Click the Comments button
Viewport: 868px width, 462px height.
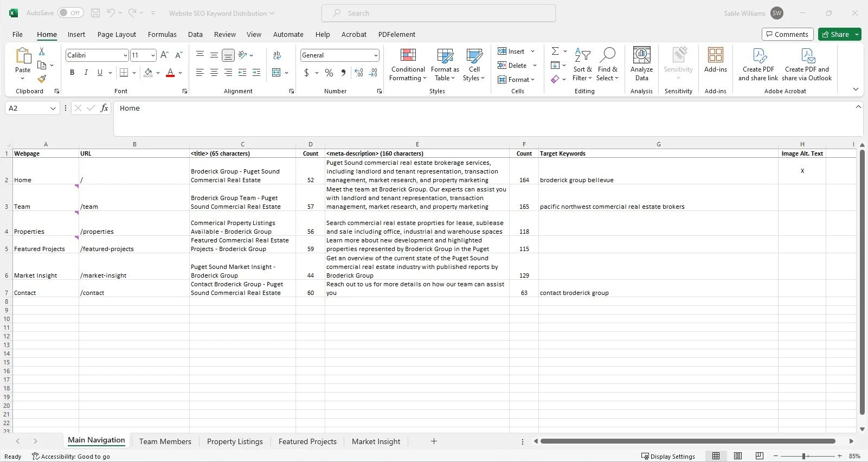pos(787,34)
